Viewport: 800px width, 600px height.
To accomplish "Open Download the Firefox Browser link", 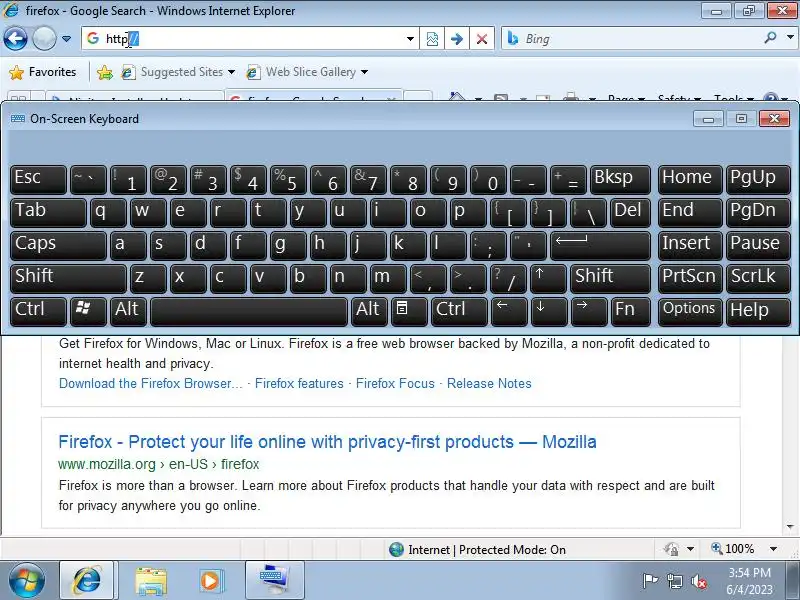I will (151, 384).
